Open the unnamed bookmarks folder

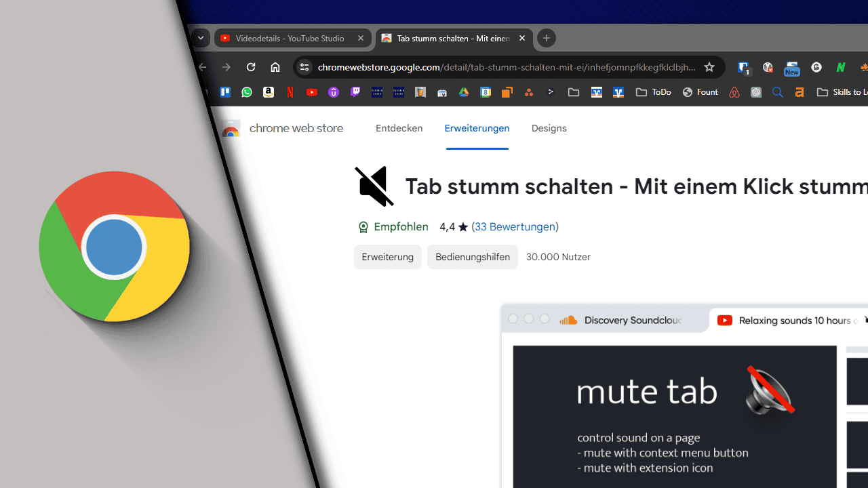(574, 92)
